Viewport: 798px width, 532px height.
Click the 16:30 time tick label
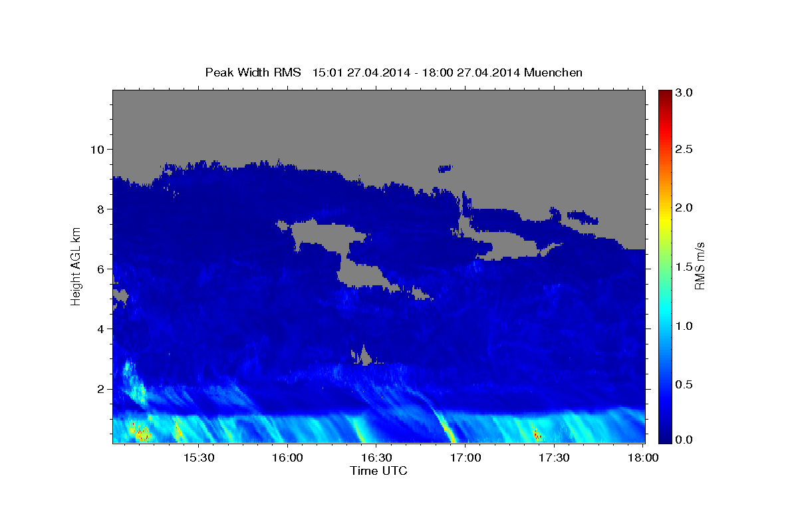click(x=376, y=458)
